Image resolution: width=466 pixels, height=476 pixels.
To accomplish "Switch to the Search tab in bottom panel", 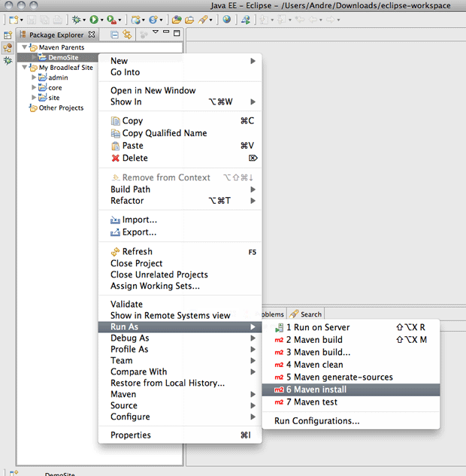I will click(x=306, y=314).
